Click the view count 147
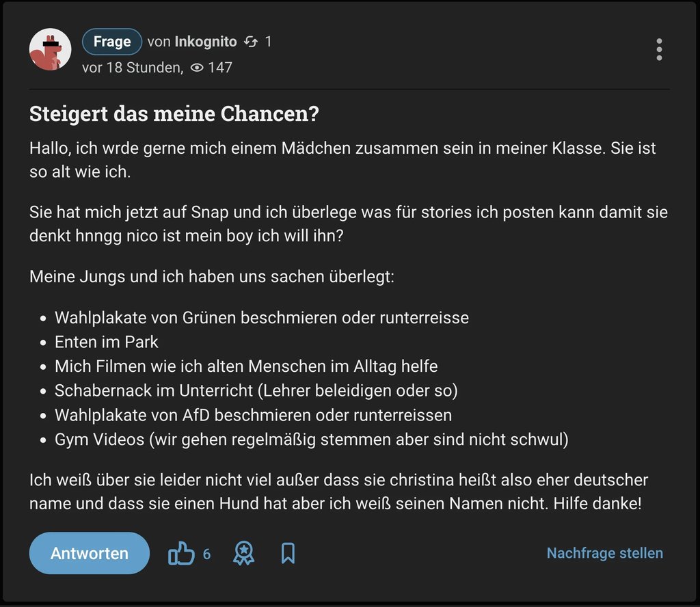Screen dimensions: 700x607 220,68
